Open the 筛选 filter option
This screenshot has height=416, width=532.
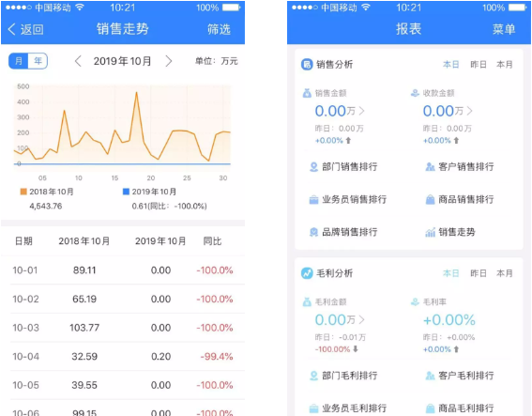tap(219, 29)
